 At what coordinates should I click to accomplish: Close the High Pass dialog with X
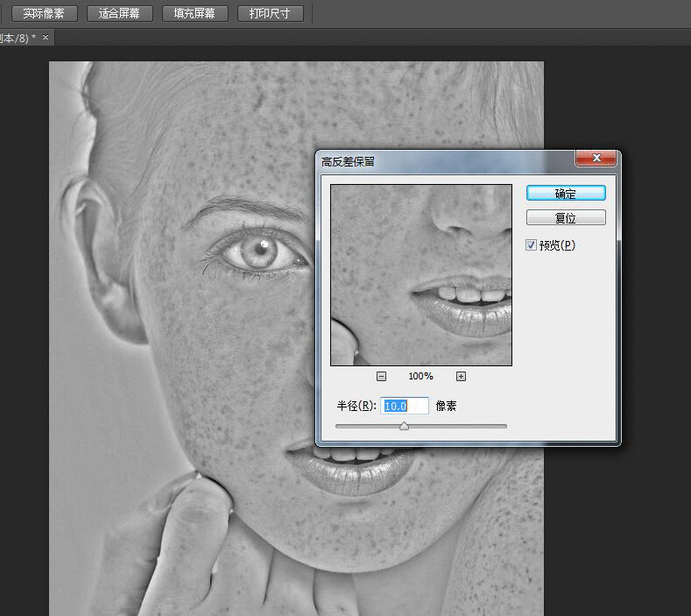pos(596,159)
